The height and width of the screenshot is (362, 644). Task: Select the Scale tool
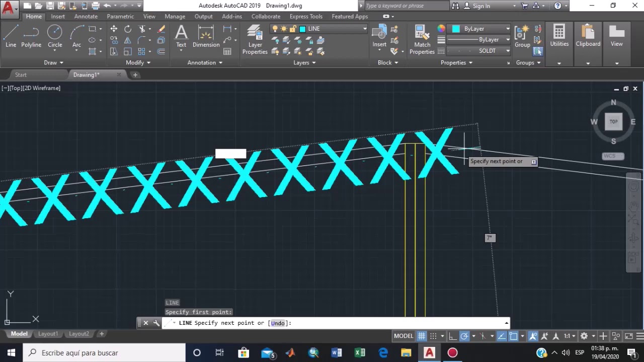pos(128,51)
